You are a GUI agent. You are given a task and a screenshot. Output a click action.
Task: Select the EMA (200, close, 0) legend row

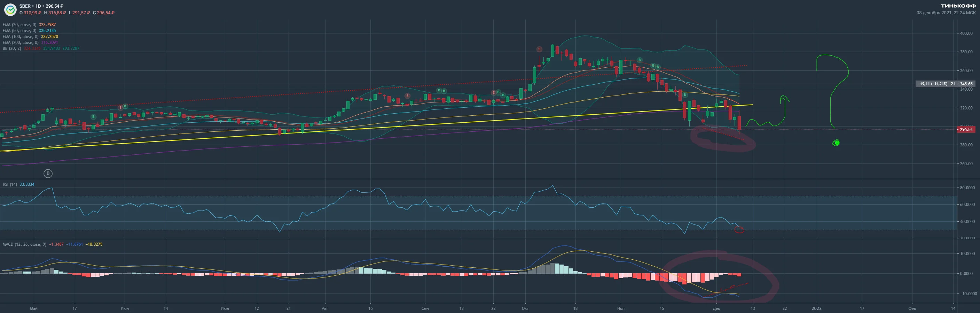(30, 42)
